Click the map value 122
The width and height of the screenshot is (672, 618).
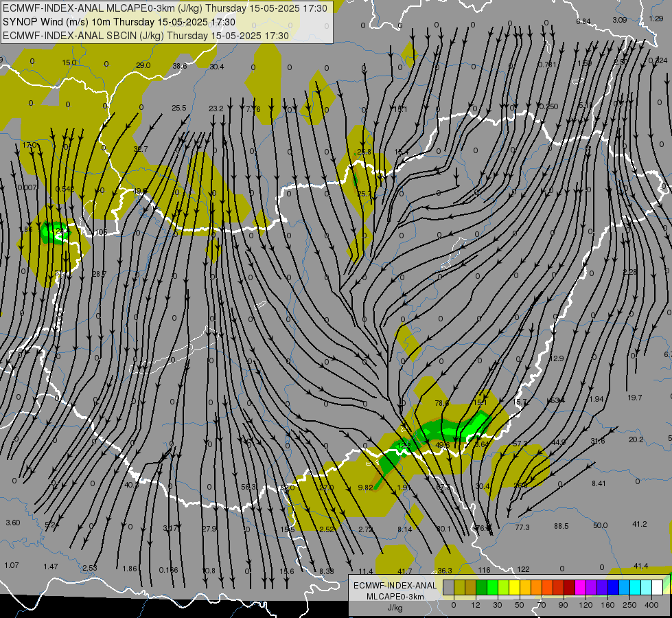pyautogui.click(x=523, y=569)
